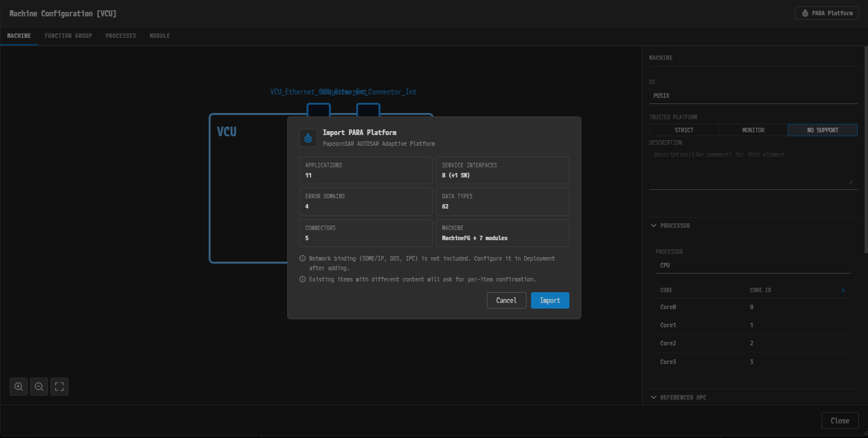Click the per-item confirmation note

422,279
